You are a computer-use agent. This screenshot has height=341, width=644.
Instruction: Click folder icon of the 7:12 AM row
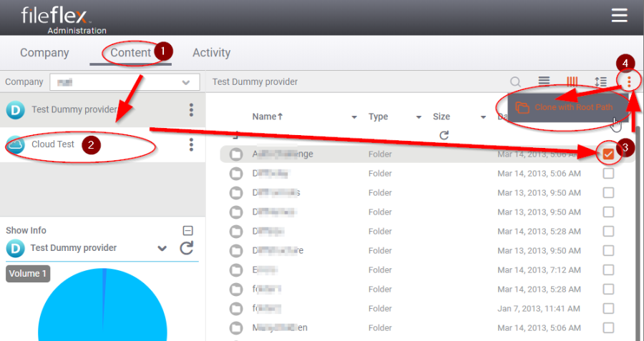tap(236, 270)
